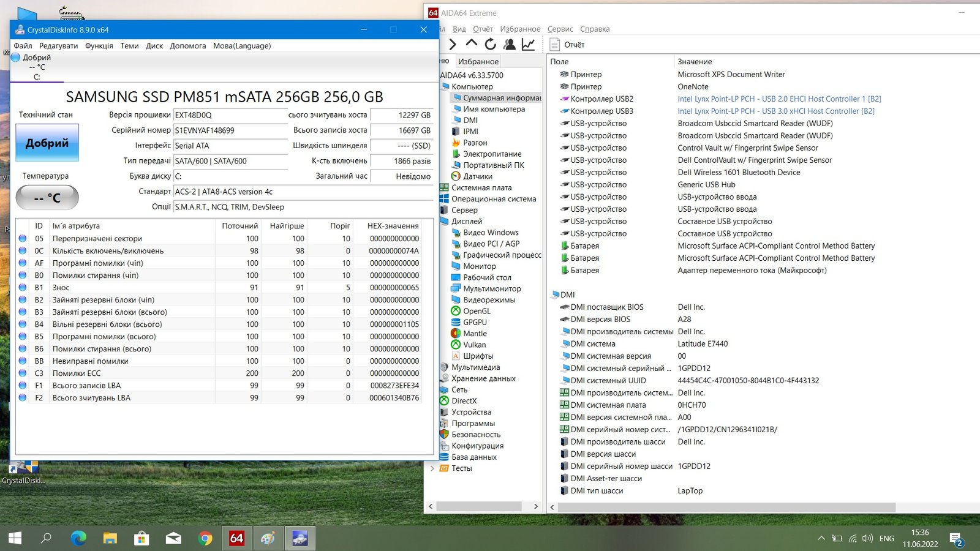Viewport: 980px width, 551px height.
Task: Open Функція menu in CrystalDiskInfo
Action: click(x=99, y=46)
